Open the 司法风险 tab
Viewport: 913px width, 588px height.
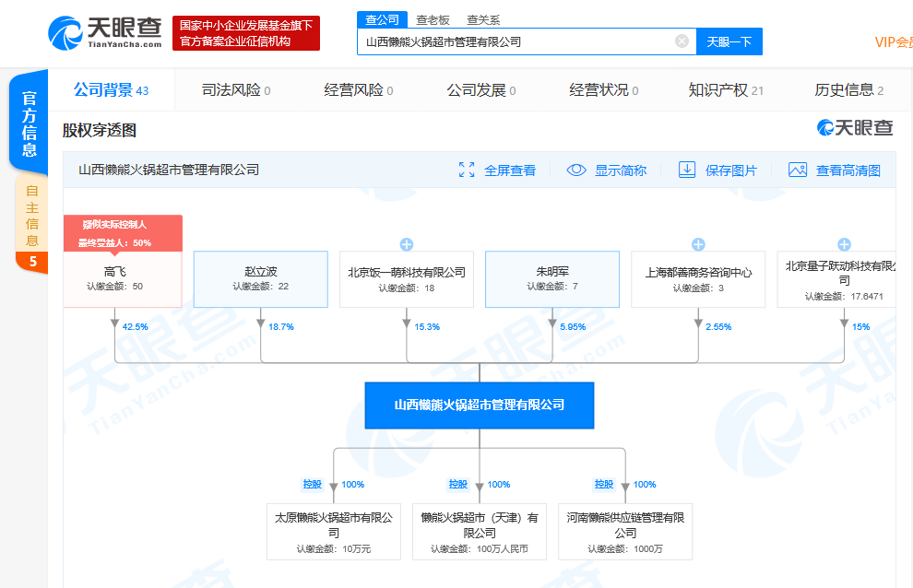pos(236,90)
